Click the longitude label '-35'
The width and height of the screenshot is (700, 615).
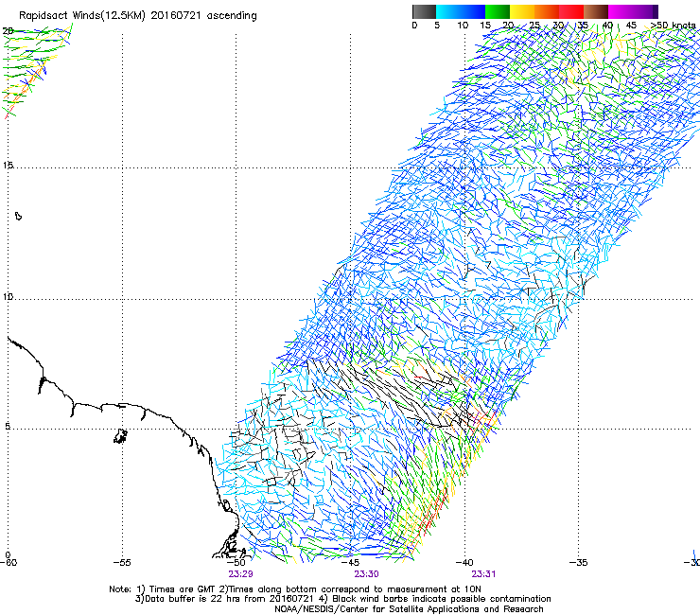[579, 563]
